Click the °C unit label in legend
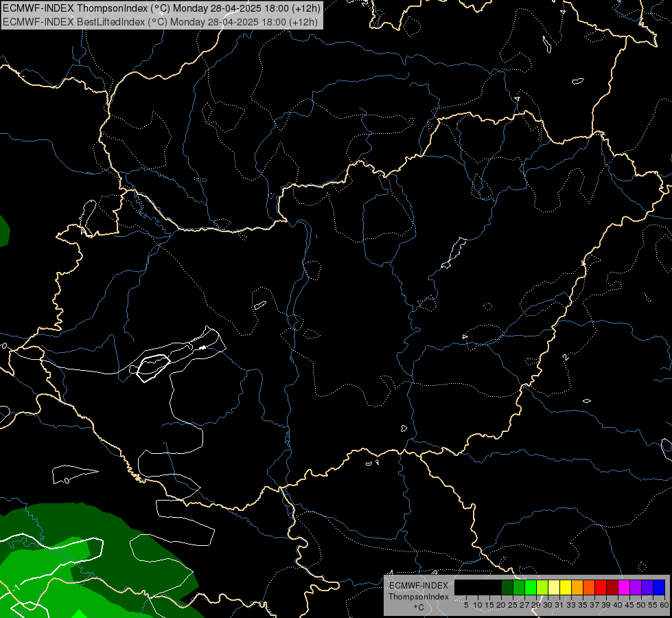 pyautogui.click(x=419, y=607)
